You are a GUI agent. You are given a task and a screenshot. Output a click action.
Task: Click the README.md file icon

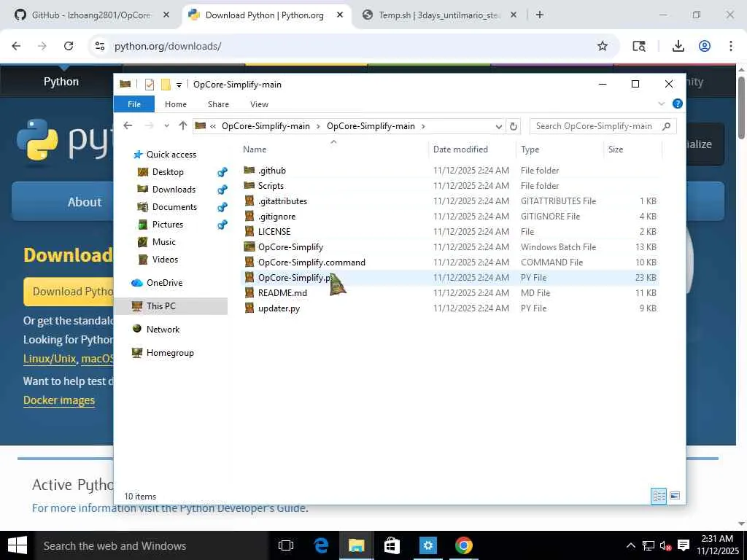tap(249, 293)
